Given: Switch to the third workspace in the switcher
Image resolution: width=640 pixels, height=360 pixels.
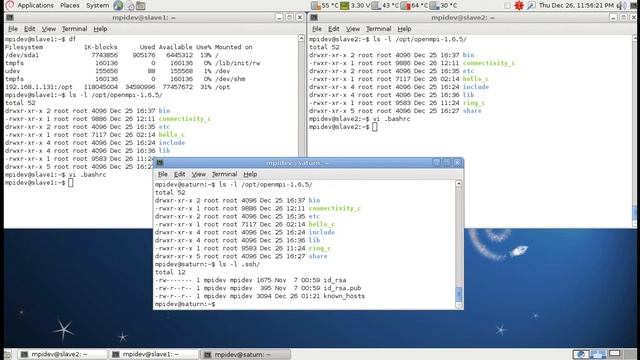Looking at the screenshot, I should click(x=614, y=354).
